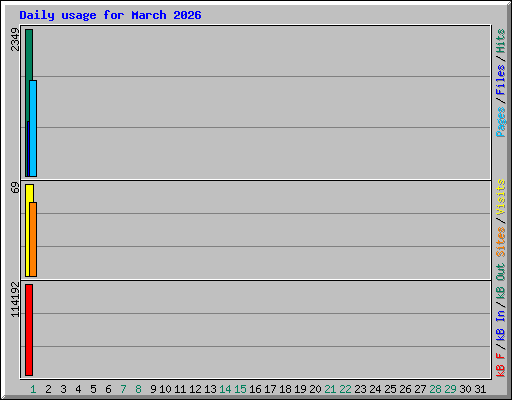This screenshot has width=512, height=400.
Task: Click the yellow 'Visits' legend label
Action: (501, 197)
